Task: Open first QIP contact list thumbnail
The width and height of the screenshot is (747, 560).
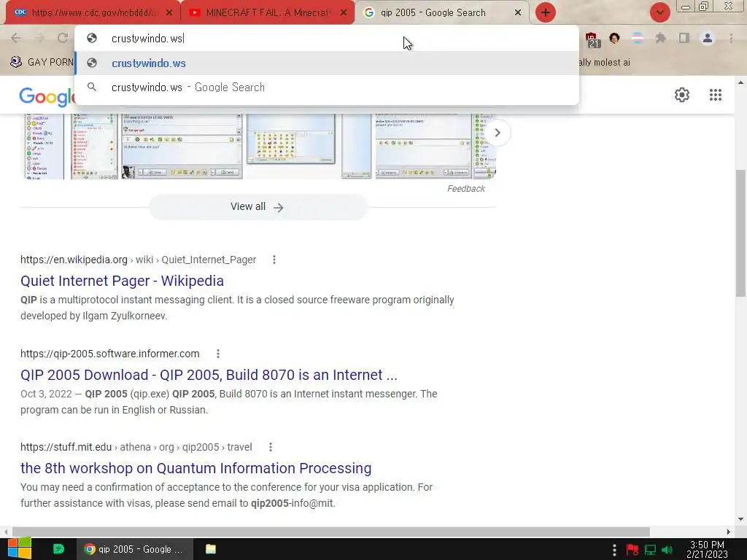Action: coord(44,147)
